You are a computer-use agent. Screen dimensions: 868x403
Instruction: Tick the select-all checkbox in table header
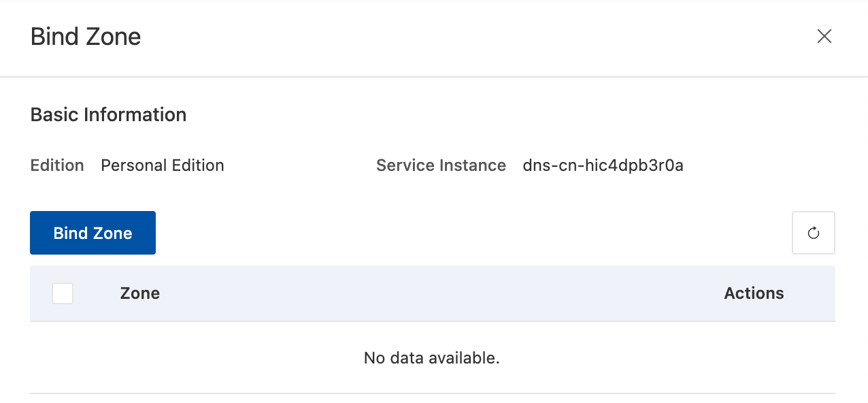point(63,293)
